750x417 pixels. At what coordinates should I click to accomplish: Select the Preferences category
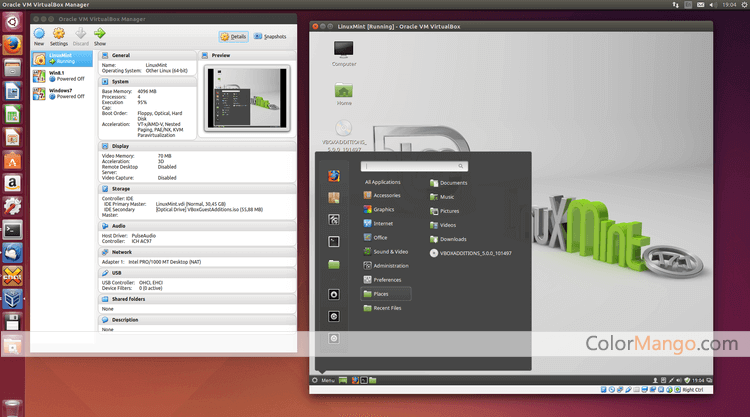tap(382, 280)
